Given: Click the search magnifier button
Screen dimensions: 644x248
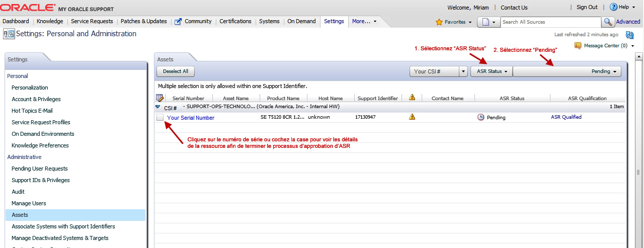Looking at the screenshot, I should coord(608,22).
